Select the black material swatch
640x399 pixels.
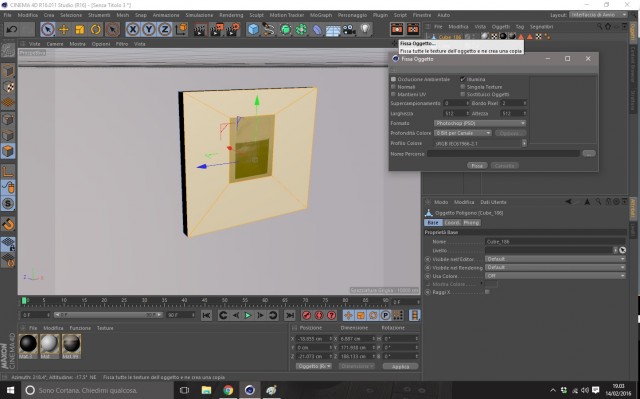pyautogui.click(x=29, y=344)
